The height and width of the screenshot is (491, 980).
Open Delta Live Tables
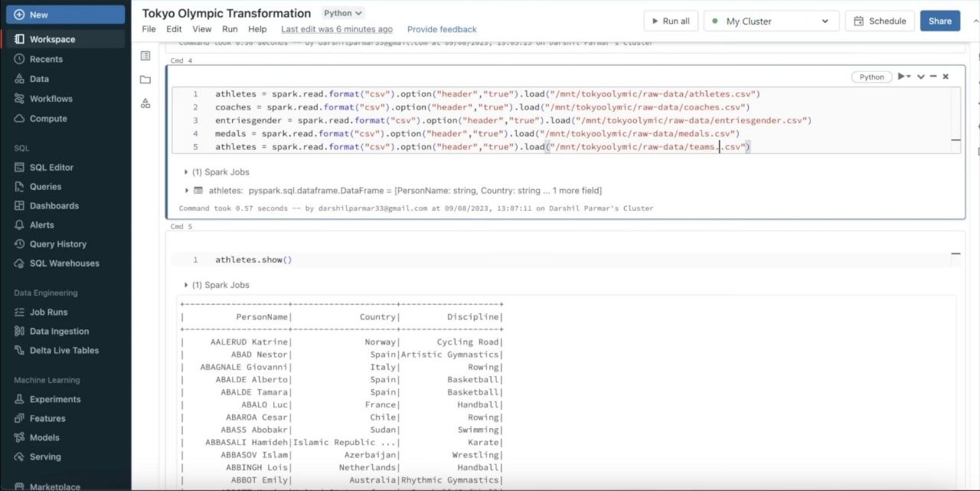[x=65, y=350]
